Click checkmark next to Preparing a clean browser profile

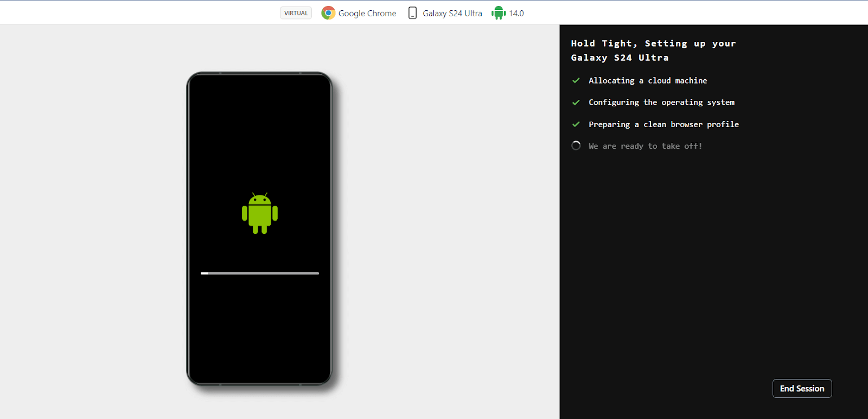tap(576, 124)
